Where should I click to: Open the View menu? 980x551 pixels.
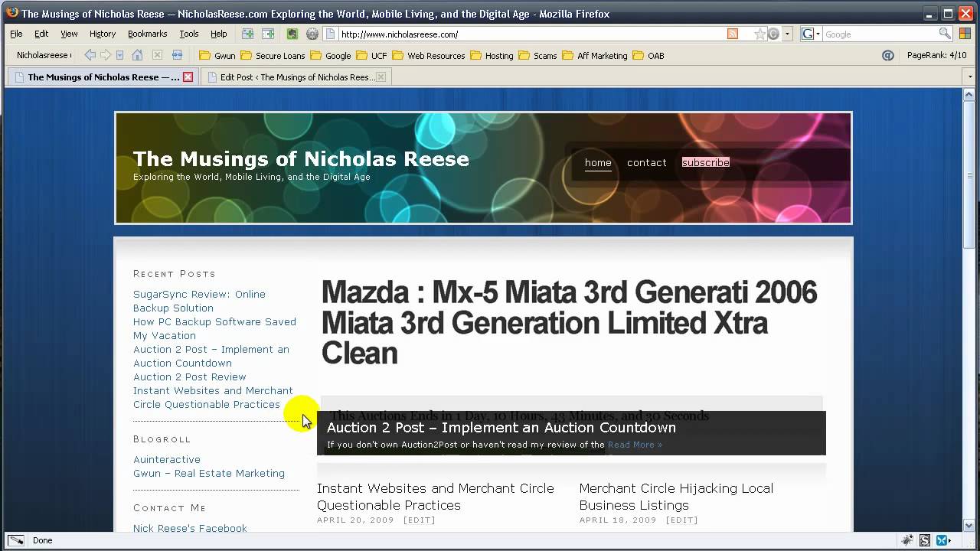point(69,34)
